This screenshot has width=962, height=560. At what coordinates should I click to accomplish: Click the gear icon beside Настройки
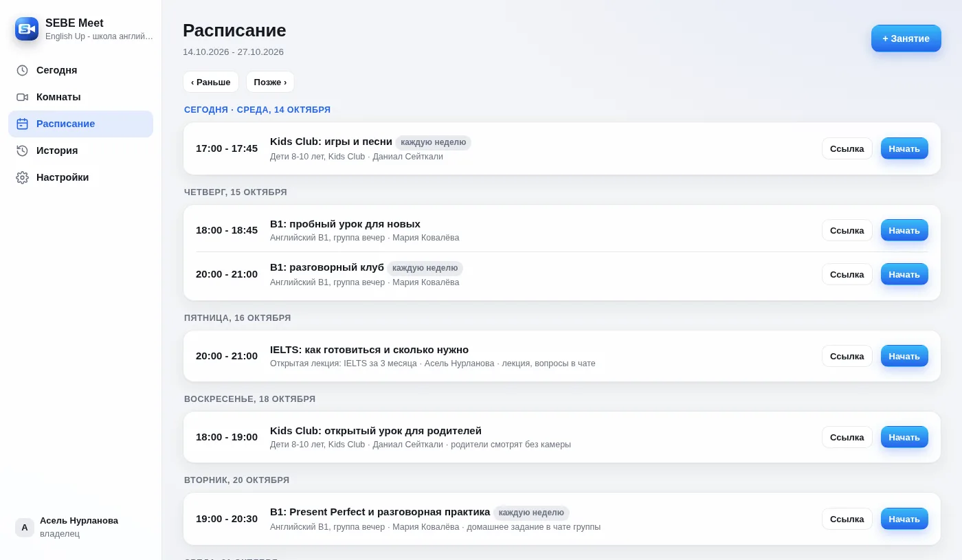(22, 177)
